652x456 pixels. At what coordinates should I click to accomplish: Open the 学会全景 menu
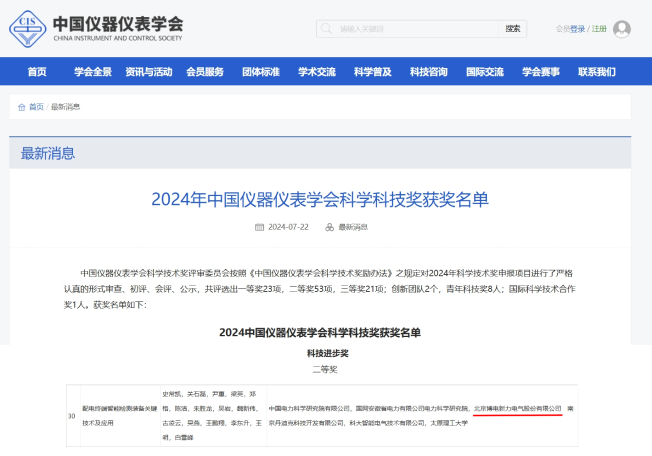tap(93, 72)
